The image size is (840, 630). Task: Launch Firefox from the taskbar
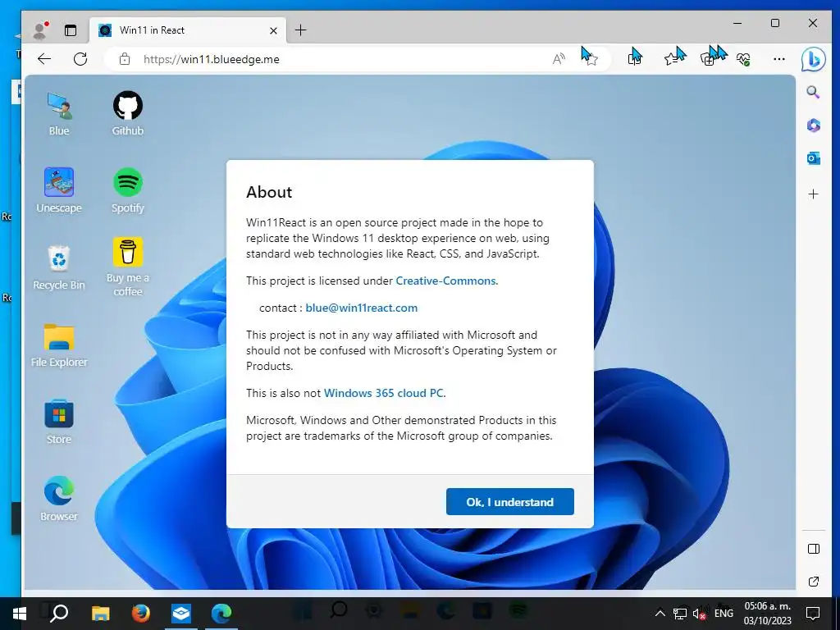click(x=141, y=614)
